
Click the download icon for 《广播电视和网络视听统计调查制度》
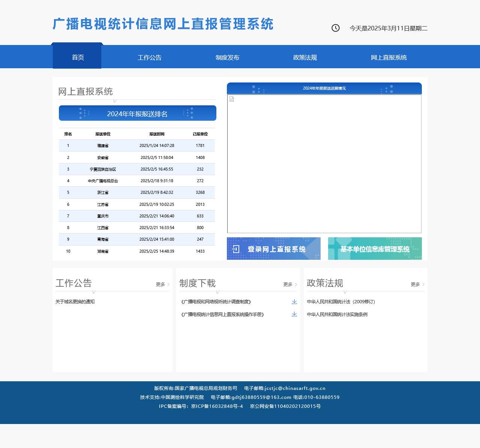[x=294, y=301]
